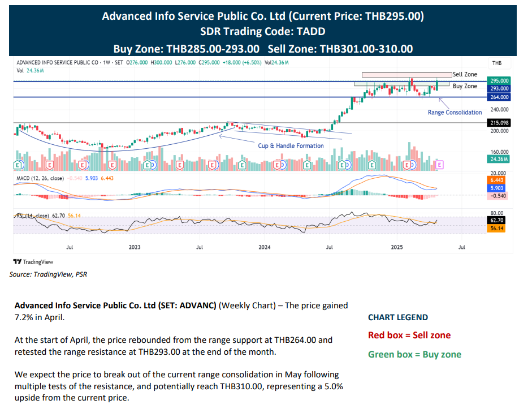Click the black 62.70 RSI axis tag
Image resolution: width=532 pixels, height=413 pixels.
tap(497, 221)
